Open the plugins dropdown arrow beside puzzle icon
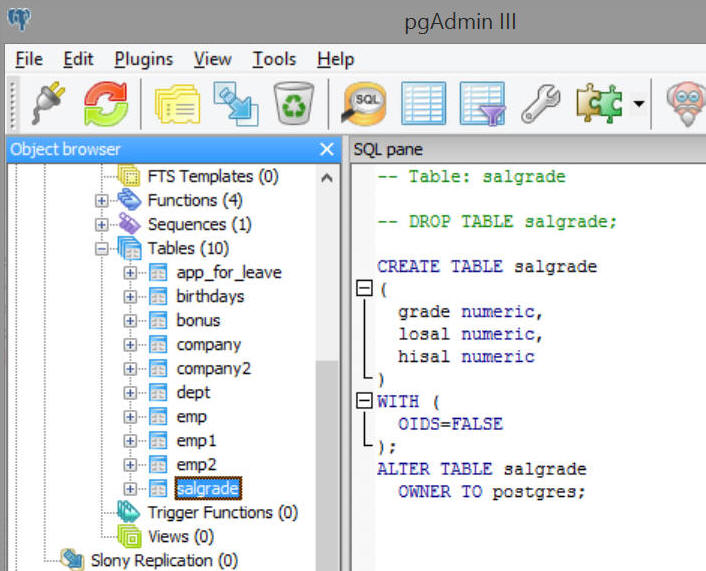This screenshot has width=706, height=571. tap(637, 104)
